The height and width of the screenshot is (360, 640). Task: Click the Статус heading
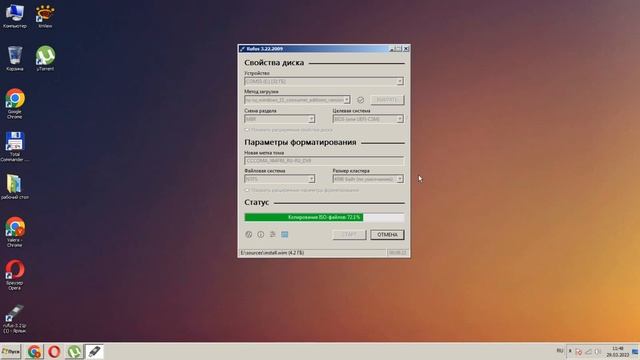(x=256, y=202)
